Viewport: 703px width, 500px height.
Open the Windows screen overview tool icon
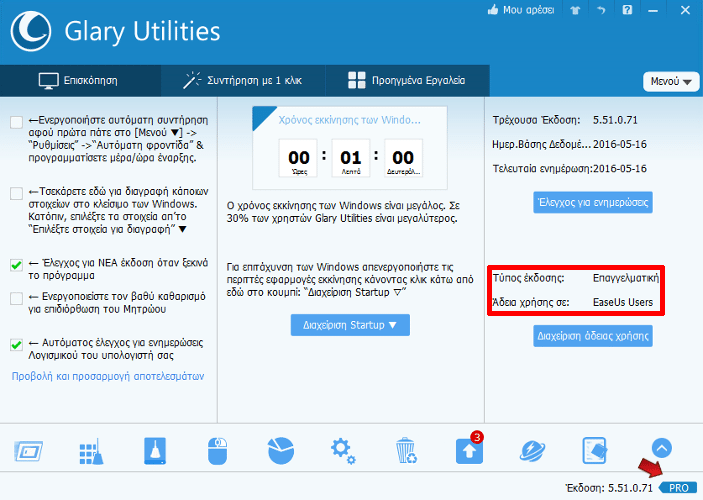tap(28, 451)
